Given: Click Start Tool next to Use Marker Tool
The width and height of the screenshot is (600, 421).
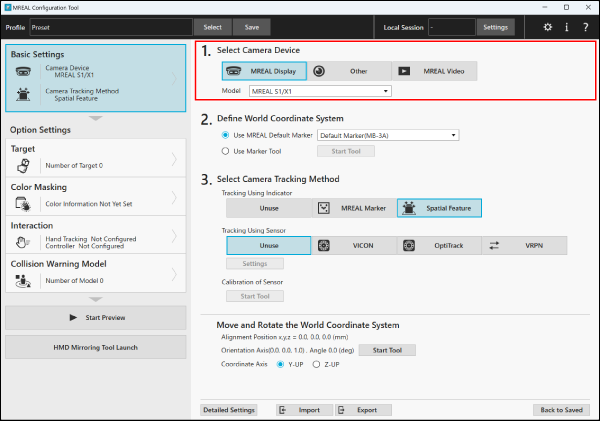Looking at the screenshot, I should coord(346,151).
